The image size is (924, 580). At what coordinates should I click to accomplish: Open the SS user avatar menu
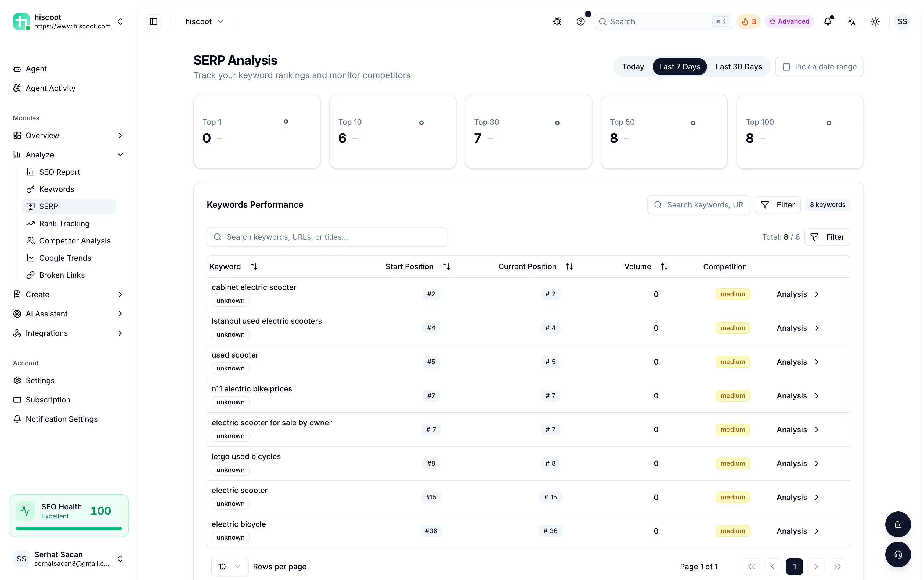[902, 21]
